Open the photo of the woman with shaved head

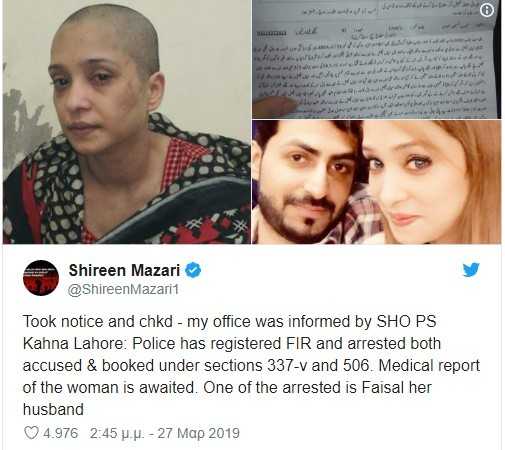[127, 122]
